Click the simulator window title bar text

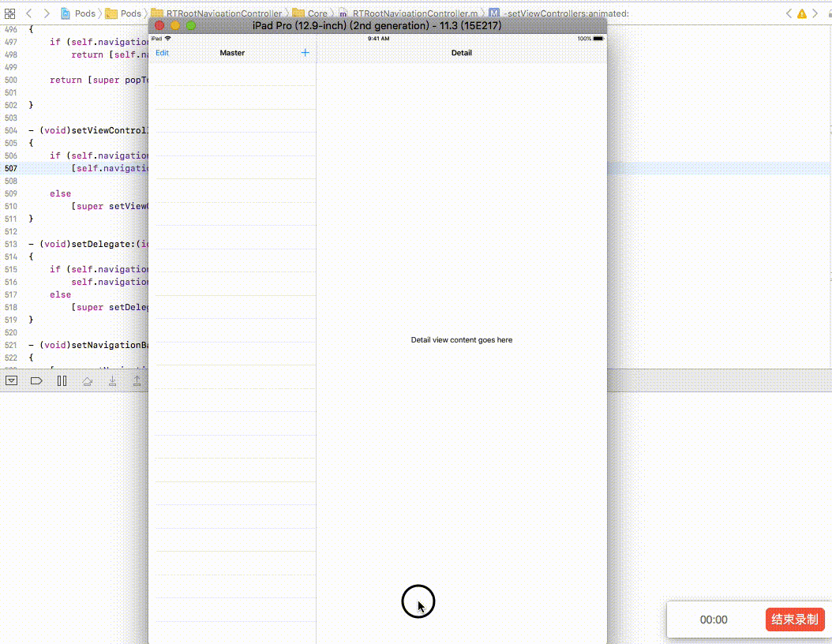[x=377, y=25]
